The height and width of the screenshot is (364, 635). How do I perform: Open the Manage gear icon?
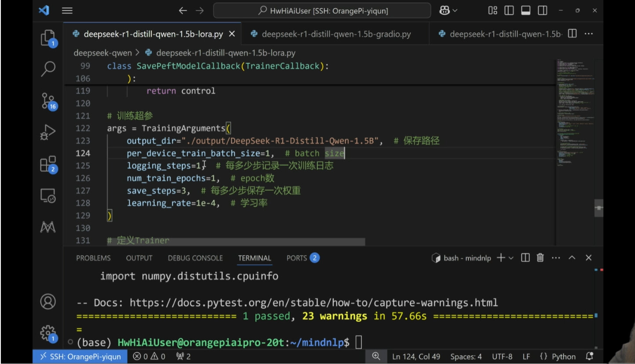(x=48, y=333)
